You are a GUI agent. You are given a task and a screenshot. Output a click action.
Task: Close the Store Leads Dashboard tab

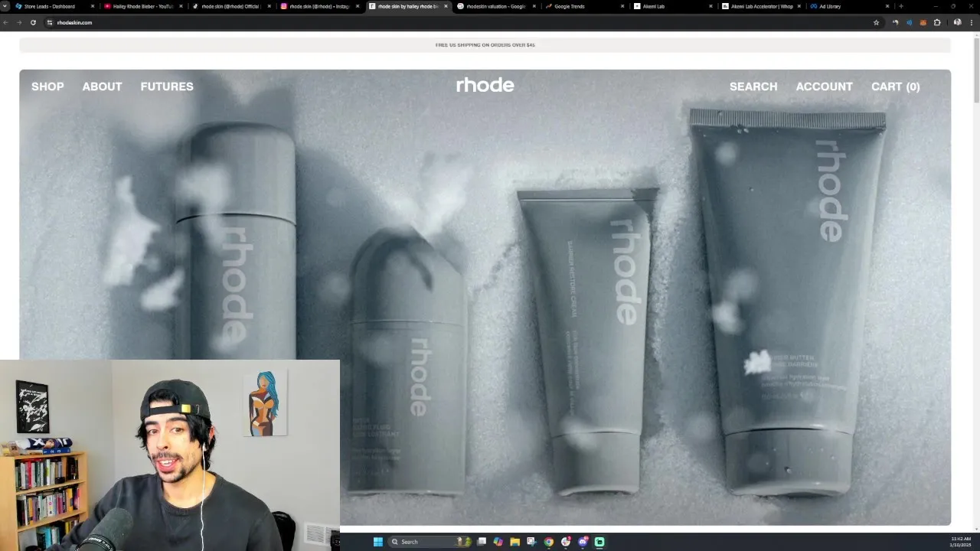tap(93, 6)
